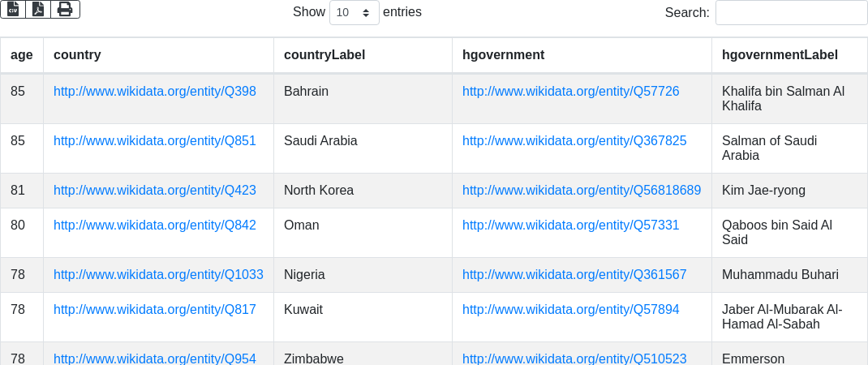Print the table

[x=65, y=9]
